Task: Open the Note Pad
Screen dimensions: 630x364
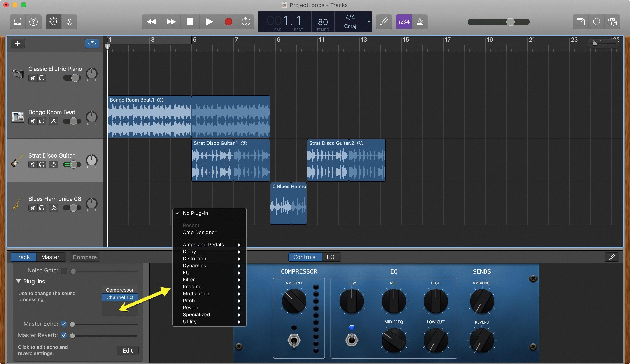Action: (581, 22)
